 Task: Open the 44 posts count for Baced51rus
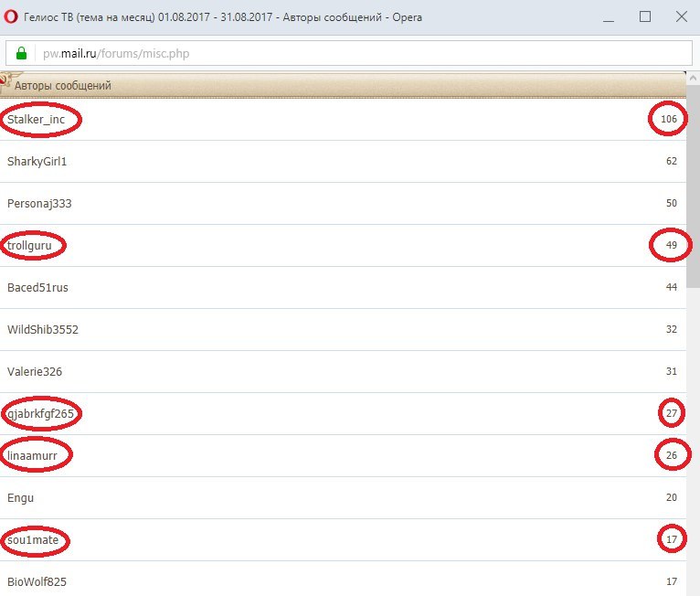672,288
